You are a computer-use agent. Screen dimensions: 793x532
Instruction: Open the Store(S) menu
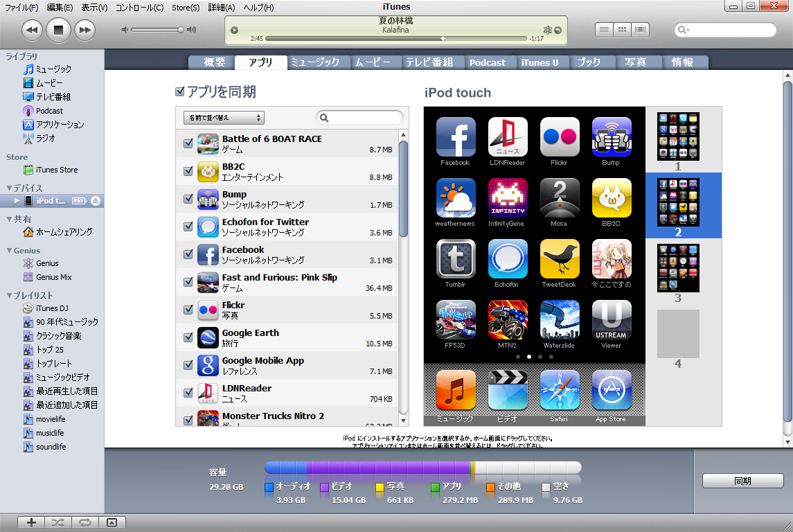click(185, 8)
